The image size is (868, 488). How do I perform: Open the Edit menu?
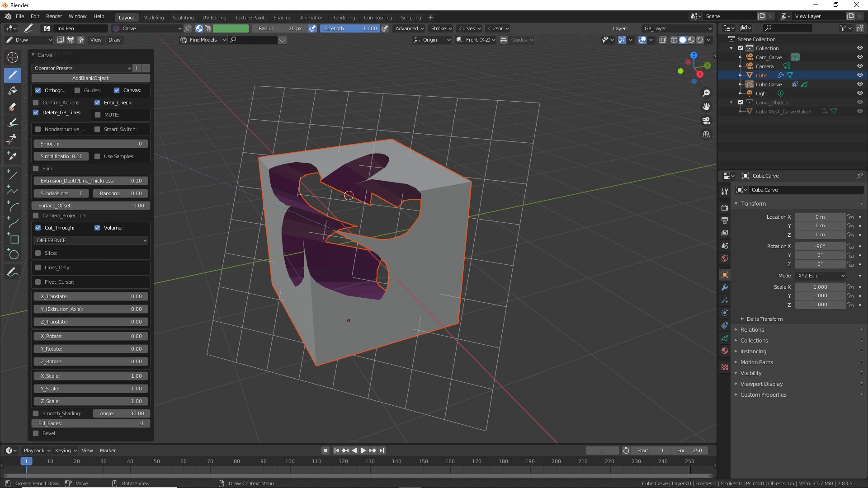tap(35, 16)
